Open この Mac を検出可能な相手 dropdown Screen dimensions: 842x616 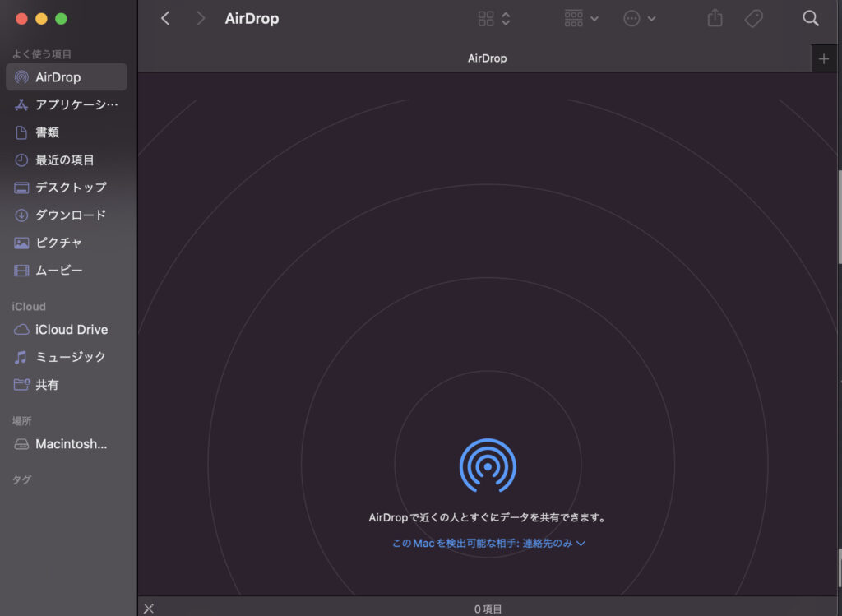coord(488,544)
